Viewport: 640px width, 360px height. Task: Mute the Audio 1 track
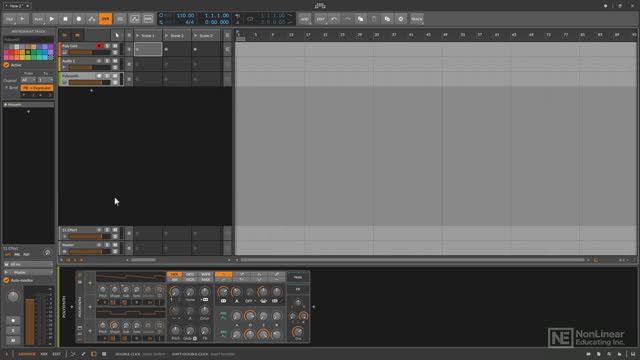click(x=115, y=61)
